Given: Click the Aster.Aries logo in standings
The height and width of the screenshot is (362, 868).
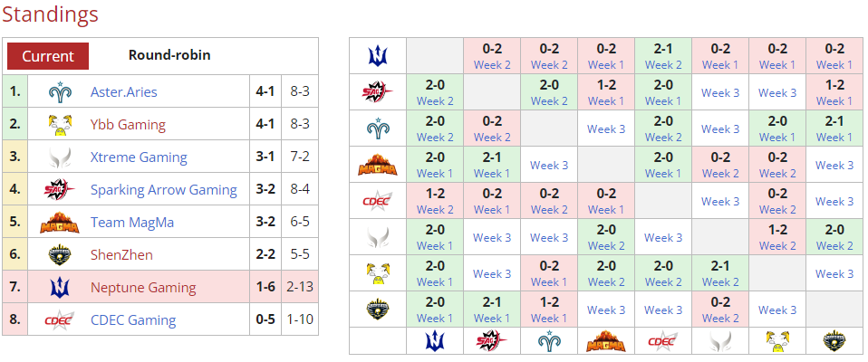Looking at the screenshot, I should click(x=60, y=91).
